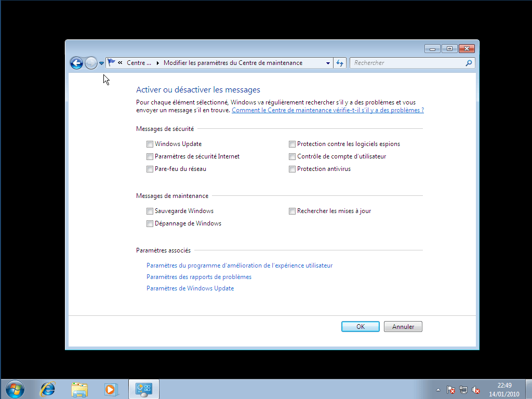Open the network status tray icon
This screenshot has width=532, height=399.
click(x=463, y=390)
